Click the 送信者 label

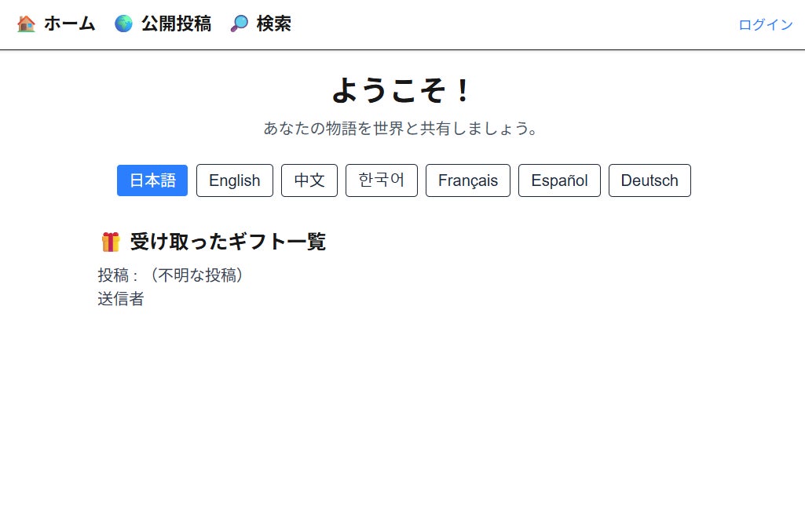pos(121,299)
